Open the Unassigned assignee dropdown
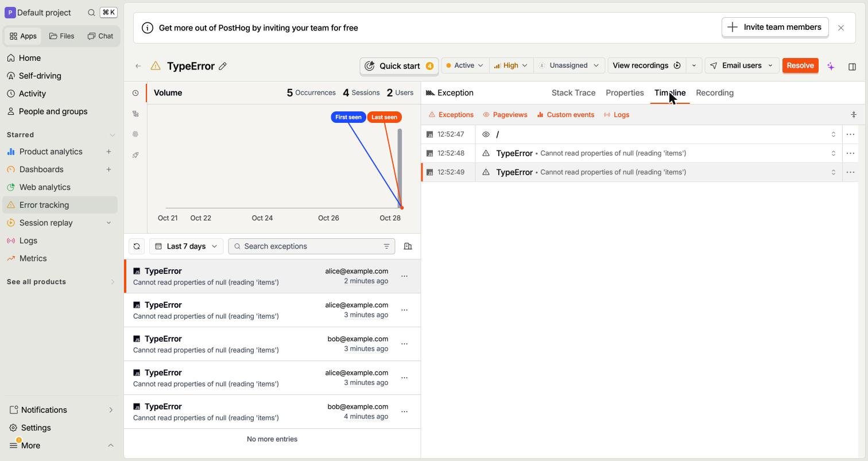This screenshot has height=461, width=868. [569, 65]
